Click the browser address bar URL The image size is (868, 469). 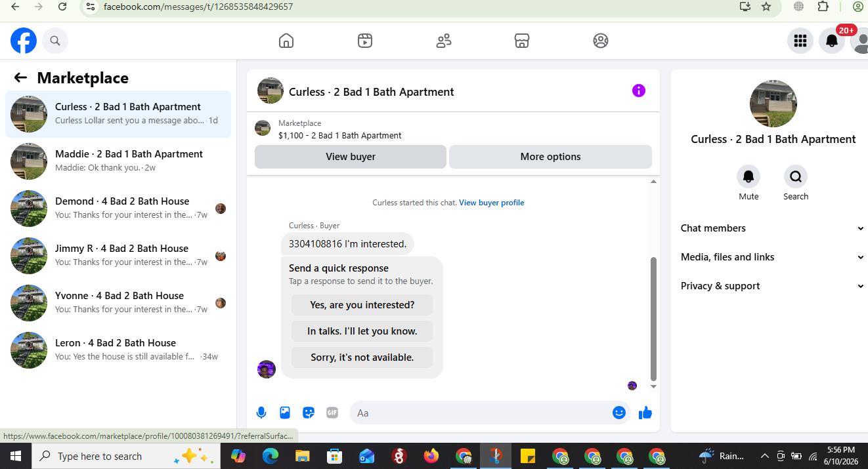(x=198, y=7)
